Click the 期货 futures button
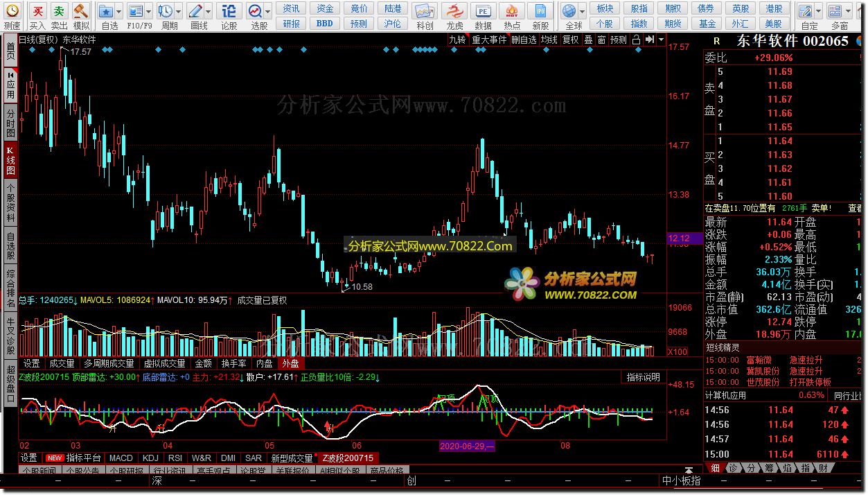 (673, 23)
